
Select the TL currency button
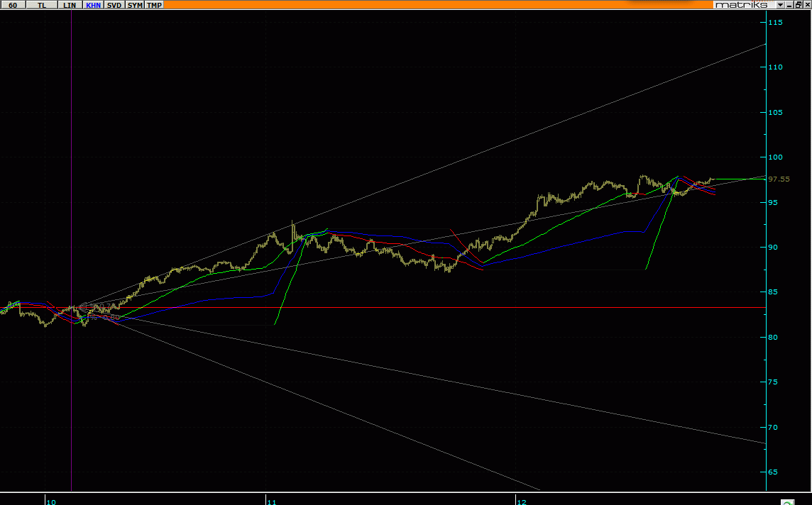(x=42, y=5)
